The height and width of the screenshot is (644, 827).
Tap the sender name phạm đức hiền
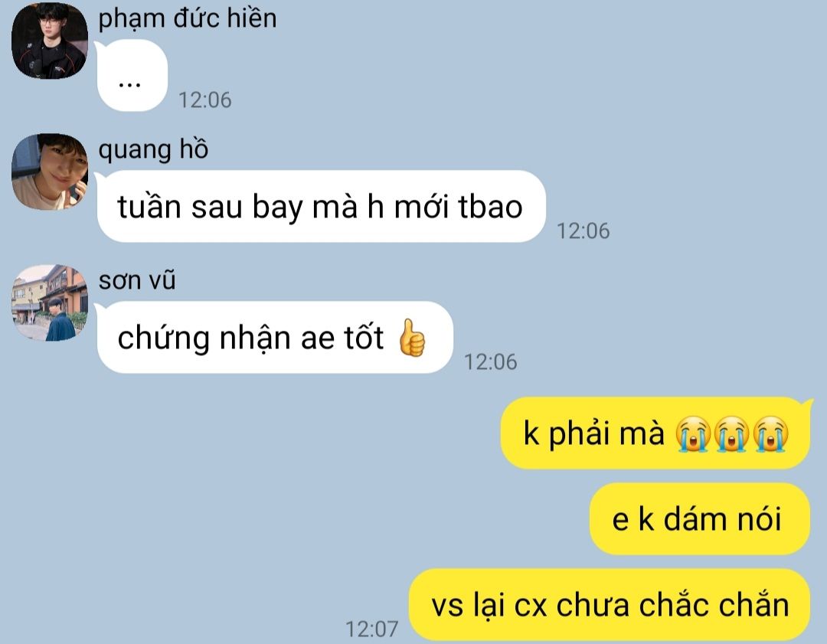point(188,19)
